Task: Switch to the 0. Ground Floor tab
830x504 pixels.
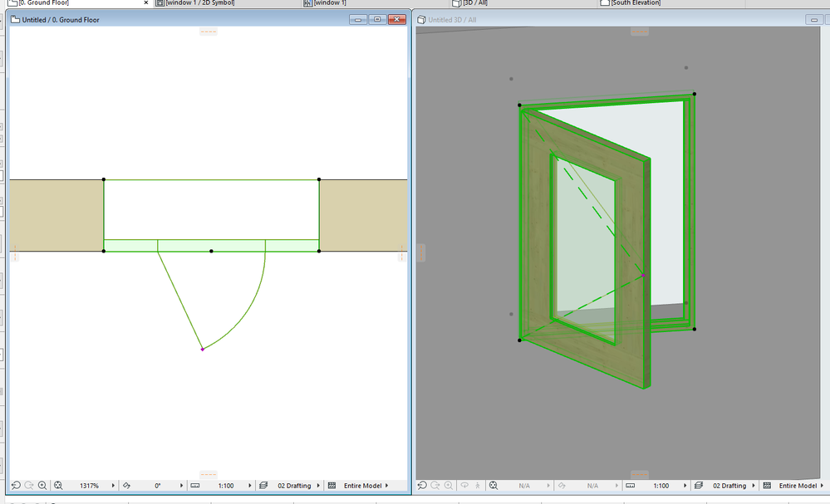Action: pyautogui.click(x=78, y=3)
